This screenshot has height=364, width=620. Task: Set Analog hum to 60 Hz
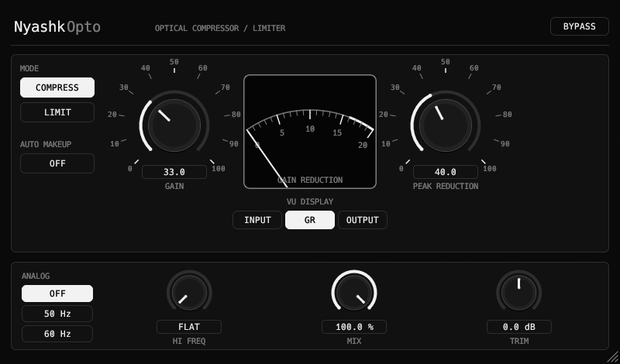[57, 334]
